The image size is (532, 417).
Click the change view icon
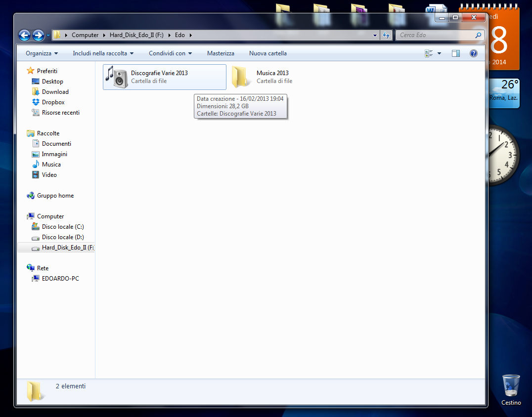(x=429, y=53)
